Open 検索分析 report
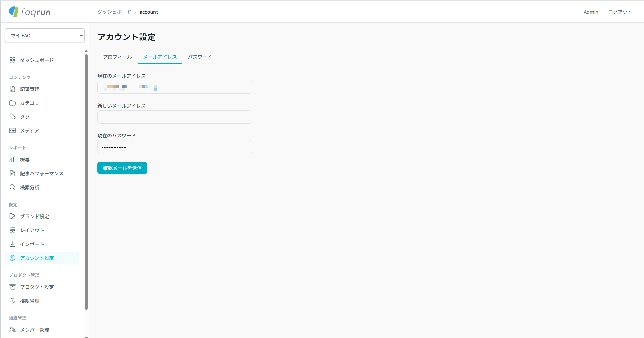 pos(42,187)
